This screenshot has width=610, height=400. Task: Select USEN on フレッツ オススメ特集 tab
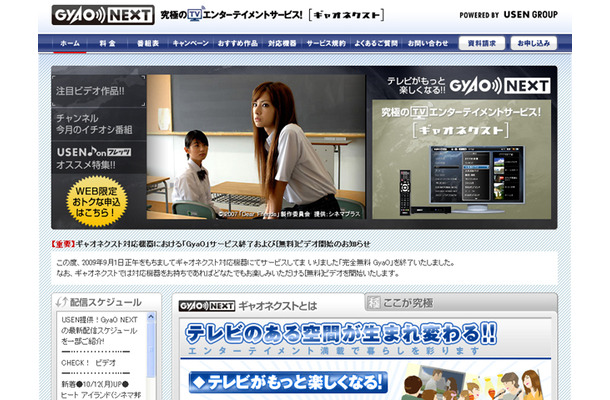click(98, 158)
